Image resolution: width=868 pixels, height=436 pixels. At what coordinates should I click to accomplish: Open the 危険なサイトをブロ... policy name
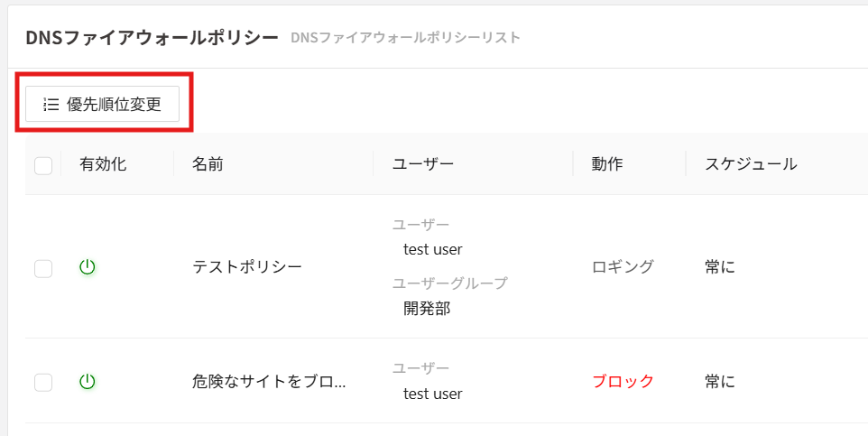(x=269, y=381)
